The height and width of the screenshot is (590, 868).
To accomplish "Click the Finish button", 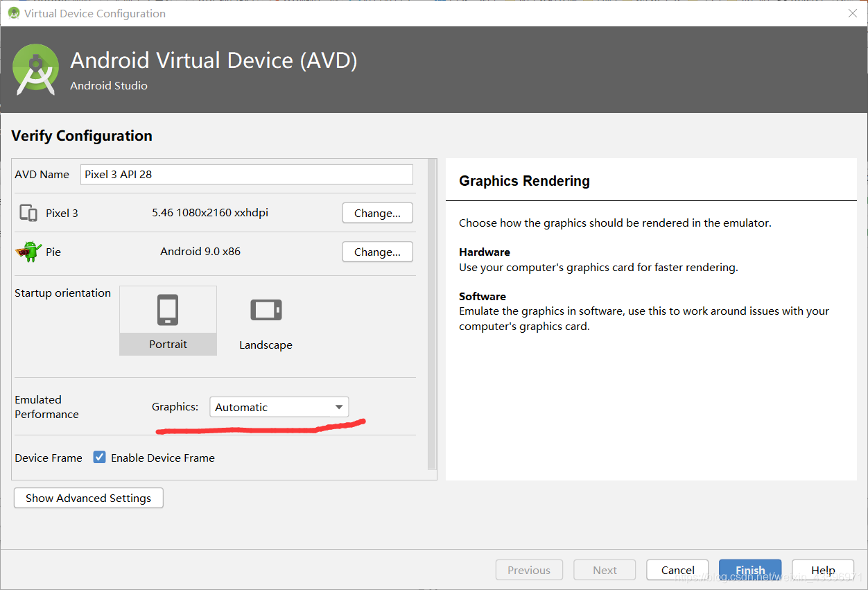I will (x=750, y=570).
